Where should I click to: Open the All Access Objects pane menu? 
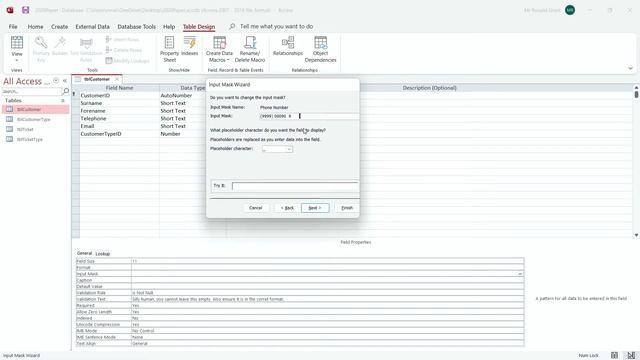pyautogui.click(x=56, y=81)
